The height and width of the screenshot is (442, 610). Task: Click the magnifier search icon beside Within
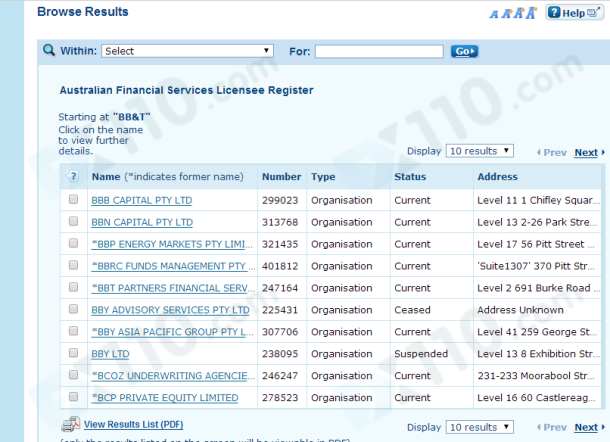(49, 50)
